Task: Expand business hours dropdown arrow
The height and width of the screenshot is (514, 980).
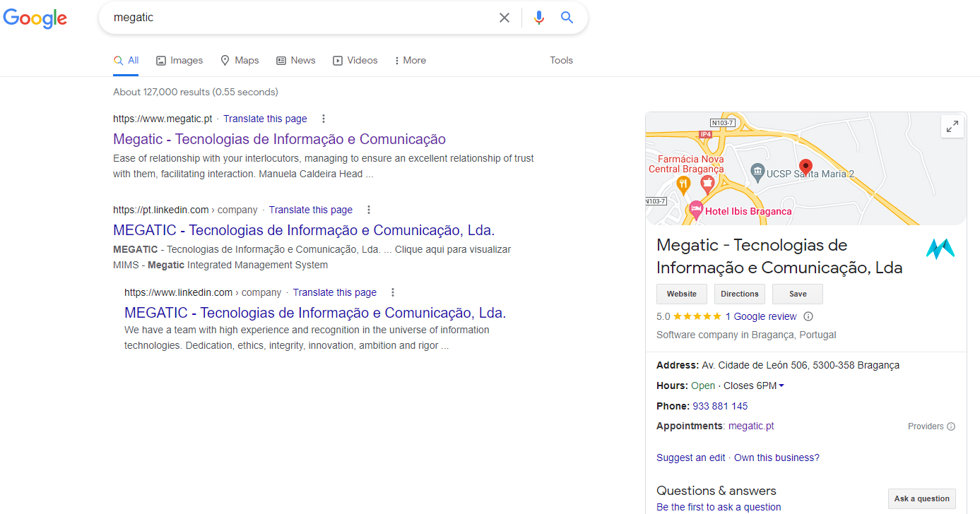Action: (781, 385)
